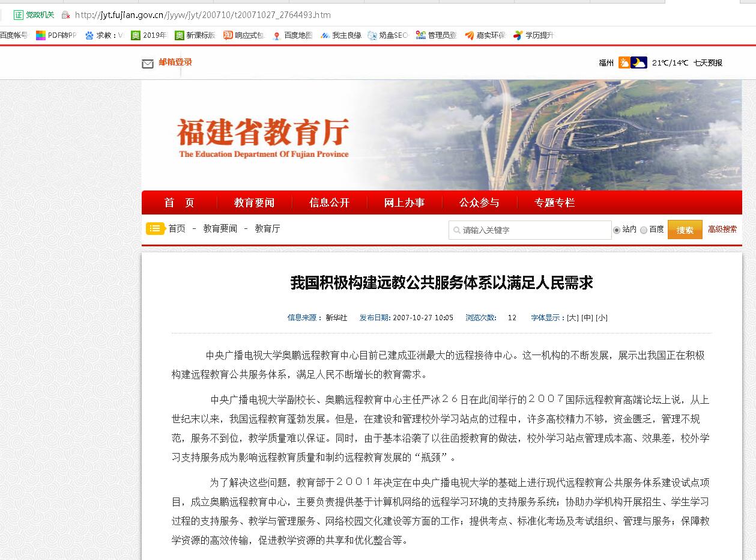Click the night moon weather icon
This screenshot has height=560, width=756.
639,62
